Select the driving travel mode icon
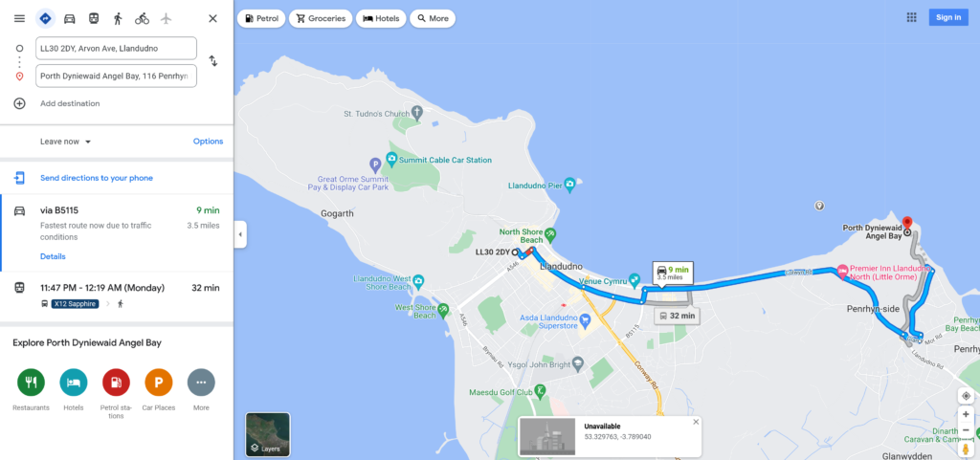This screenshot has height=460, width=980. click(x=69, y=19)
